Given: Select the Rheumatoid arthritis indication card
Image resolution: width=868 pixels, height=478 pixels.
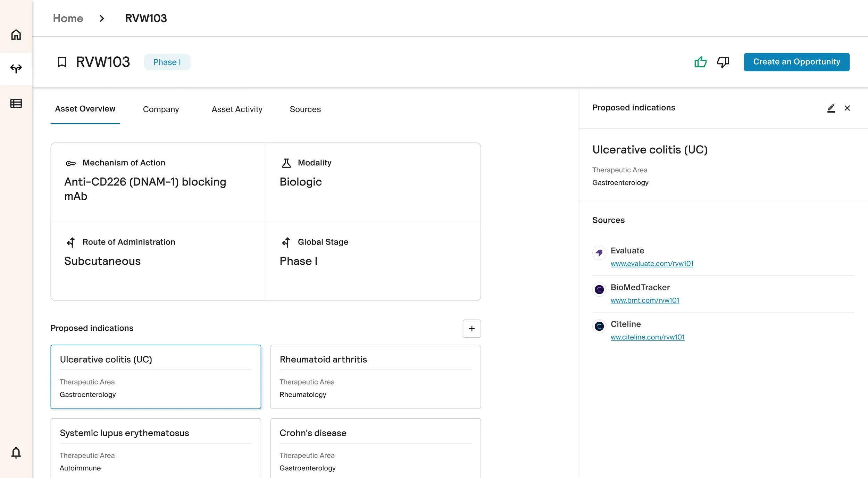Looking at the screenshot, I should (375, 377).
